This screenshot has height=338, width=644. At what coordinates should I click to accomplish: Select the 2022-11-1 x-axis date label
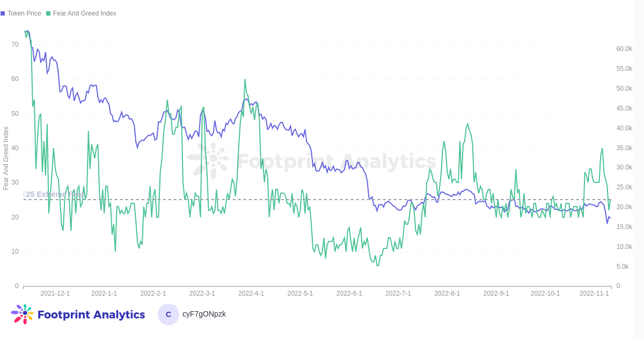click(x=594, y=293)
